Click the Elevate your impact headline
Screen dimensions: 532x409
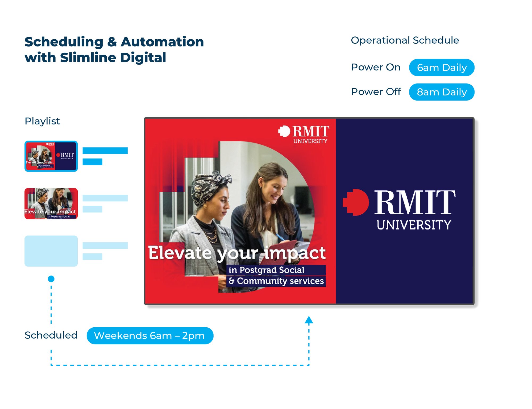point(237,253)
